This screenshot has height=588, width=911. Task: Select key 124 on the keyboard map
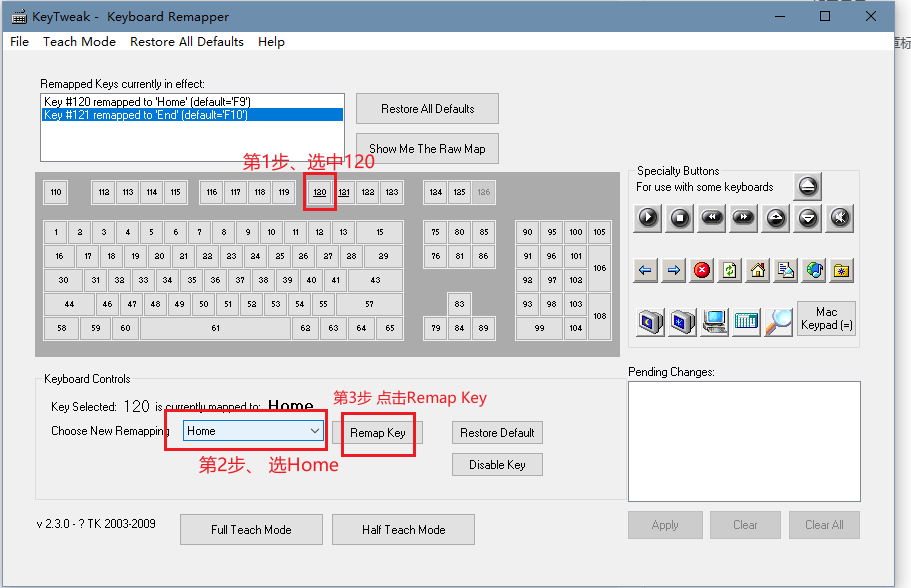tap(436, 192)
